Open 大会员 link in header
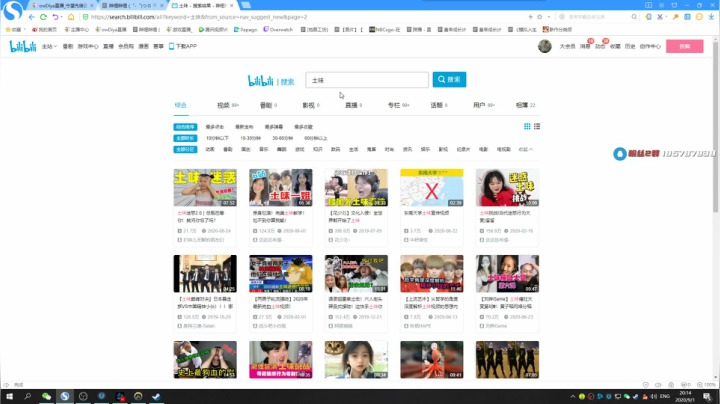The image size is (720, 404). coord(567,46)
